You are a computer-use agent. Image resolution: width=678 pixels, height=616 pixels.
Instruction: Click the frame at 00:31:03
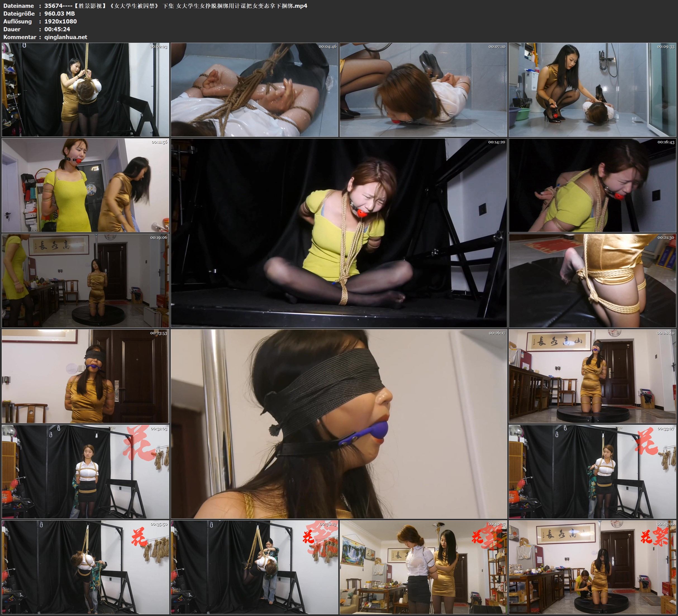point(85,471)
